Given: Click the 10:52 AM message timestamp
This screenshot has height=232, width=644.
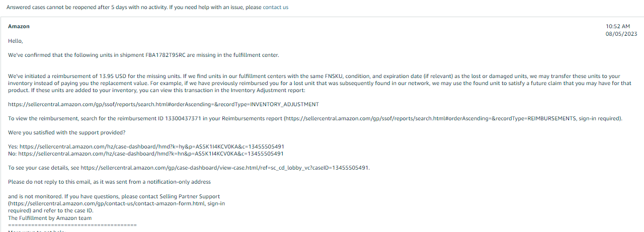Looking at the screenshot, I should point(618,26).
